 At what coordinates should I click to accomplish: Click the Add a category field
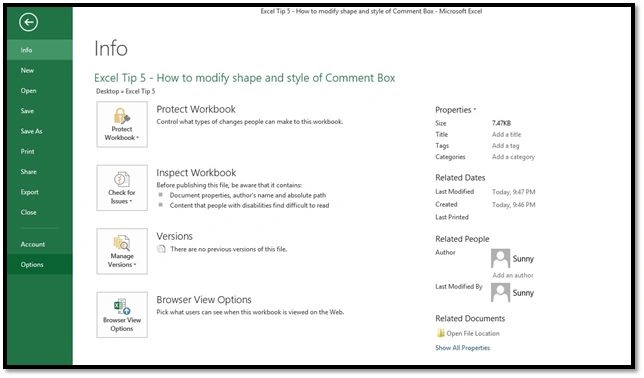pyautogui.click(x=513, y=157)
